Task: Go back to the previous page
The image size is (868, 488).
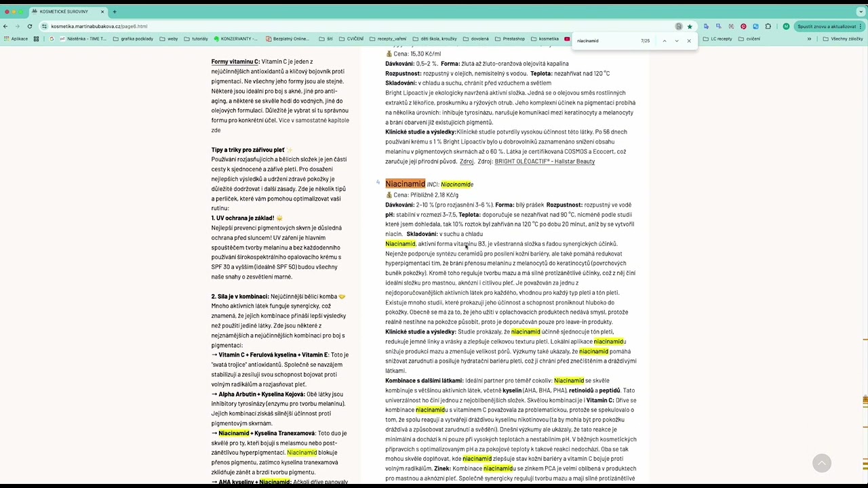Action: [x=5, y=26]
